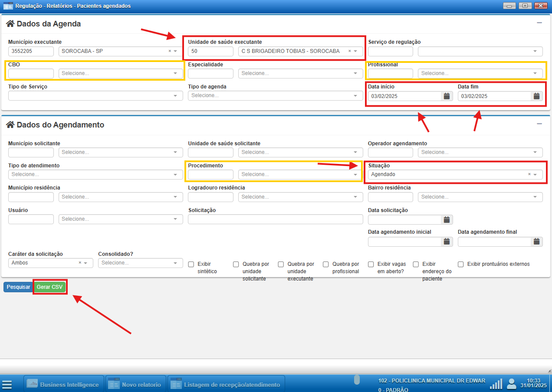
Task: Open calendar for Data solicitação
Action: tap(447, 220)
